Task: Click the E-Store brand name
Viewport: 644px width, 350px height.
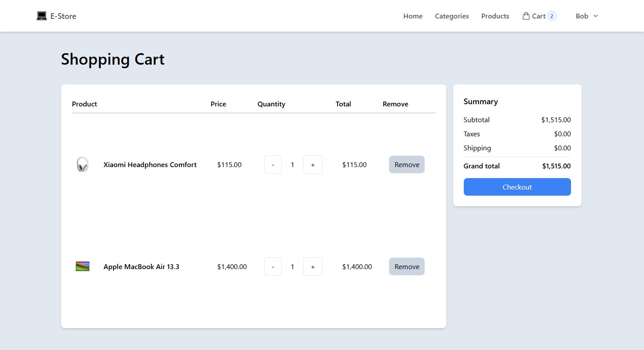Action: point(63,16)
